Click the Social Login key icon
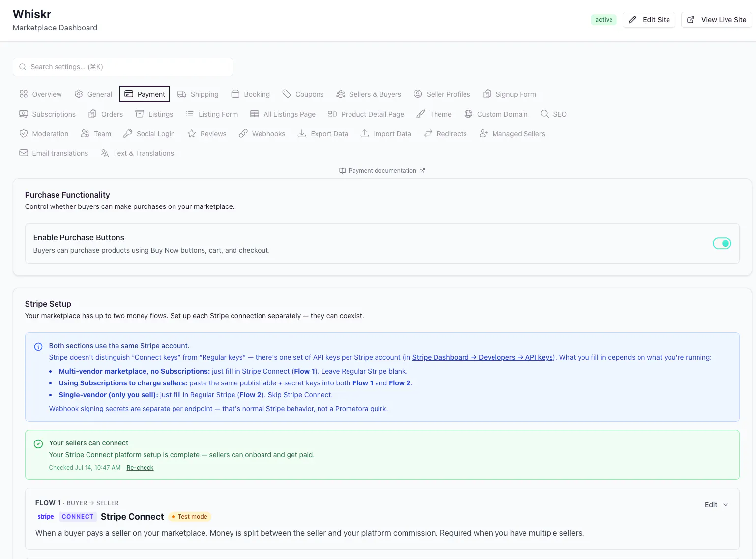The width and height of the screenshot is (756, 559). (x=128, y=133)
